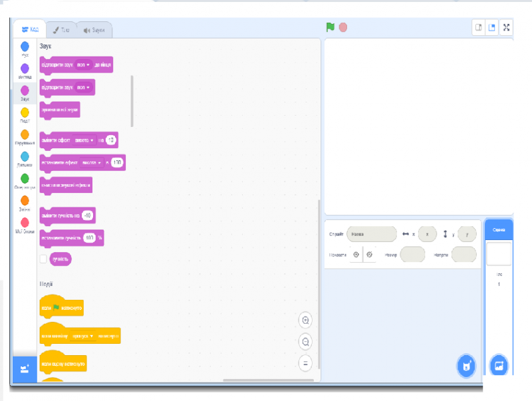Click the block palette vertical scrollbar
Image resolution: width=532 pixels, height=401 pixels.
(x=132, y=101)
